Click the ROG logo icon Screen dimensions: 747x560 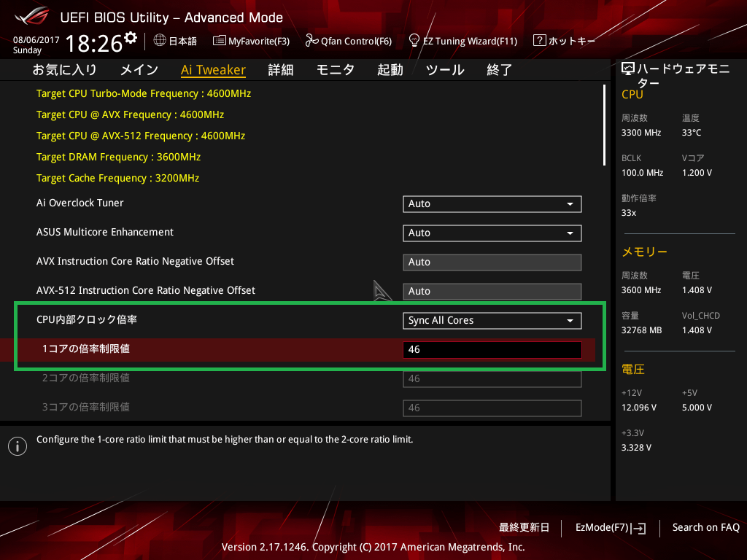click(32, 16)
